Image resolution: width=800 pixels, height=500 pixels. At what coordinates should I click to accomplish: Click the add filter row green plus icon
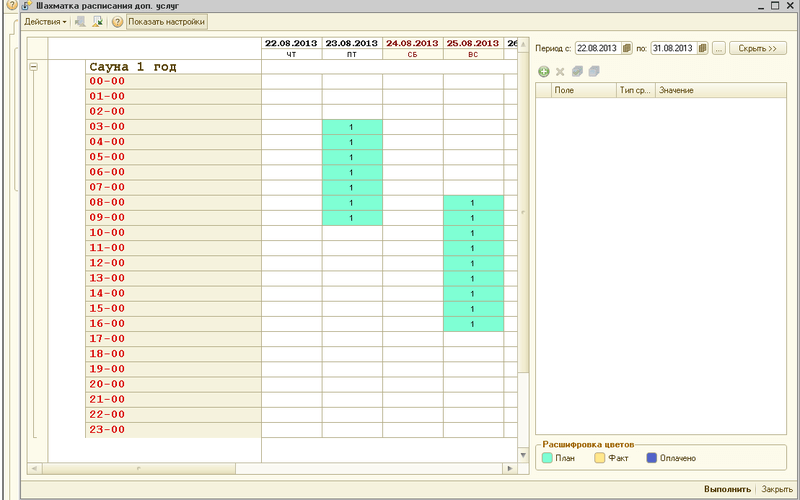(543, 72)
